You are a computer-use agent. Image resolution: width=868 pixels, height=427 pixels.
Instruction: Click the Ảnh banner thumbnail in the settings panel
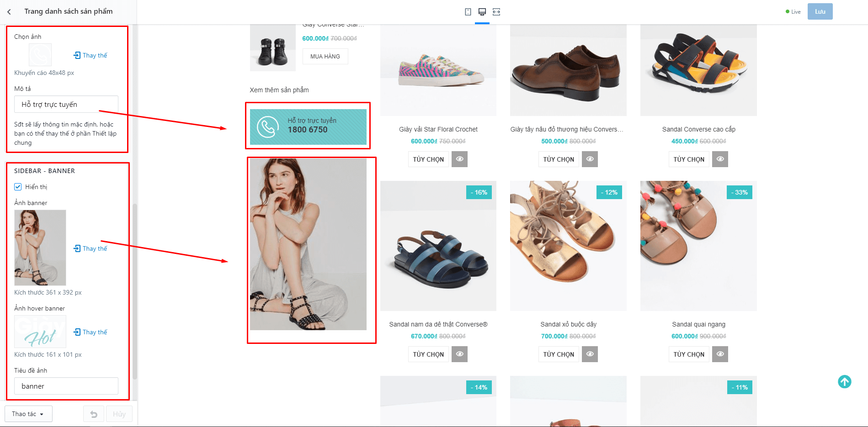pyautogui.click(x=40, y=248)
